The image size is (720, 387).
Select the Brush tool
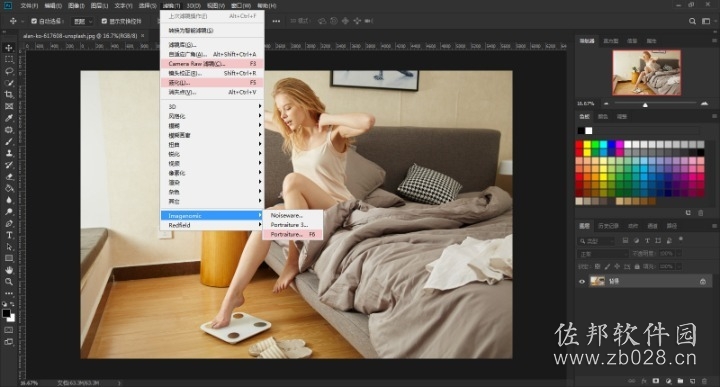pos(9,141)
